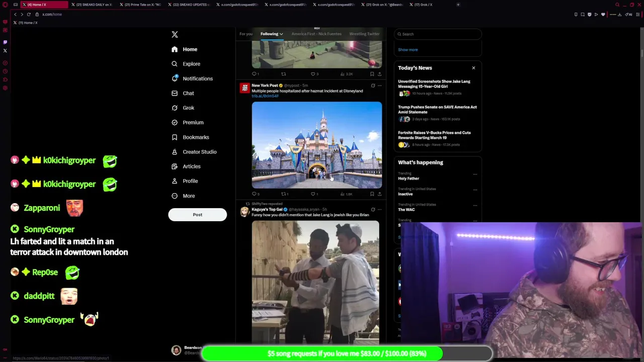Screen dimensions: 644x362
Task: Open Articles in the sidebar
Action: 186,166
